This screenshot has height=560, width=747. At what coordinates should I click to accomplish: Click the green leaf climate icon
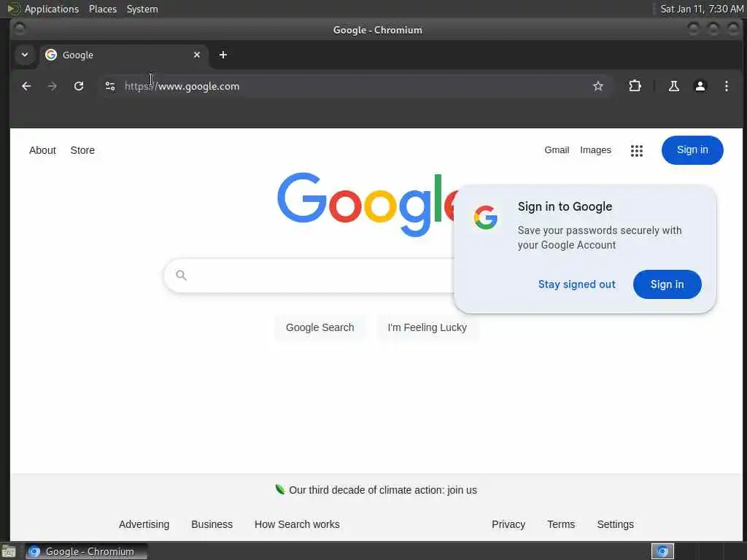pos(280,489)
